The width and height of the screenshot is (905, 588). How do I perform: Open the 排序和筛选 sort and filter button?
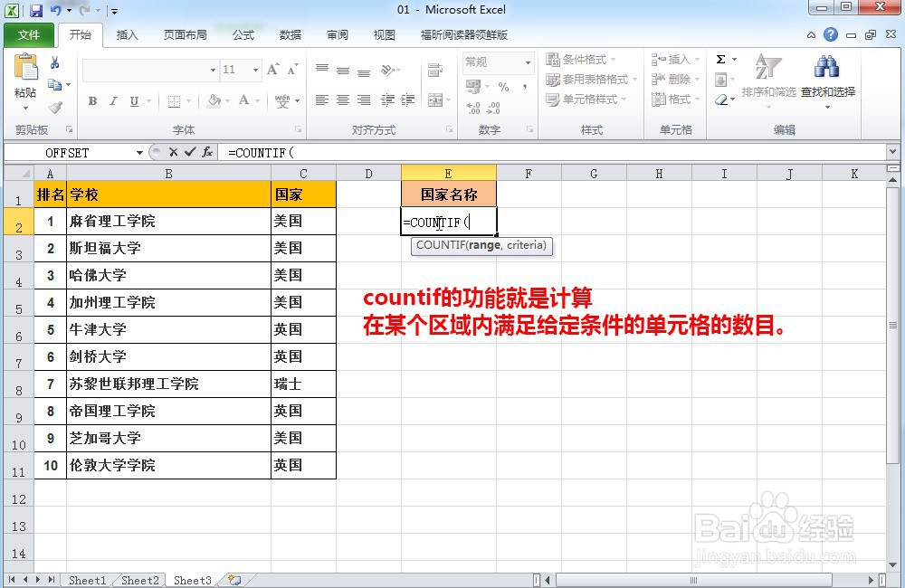coord(768,81)
